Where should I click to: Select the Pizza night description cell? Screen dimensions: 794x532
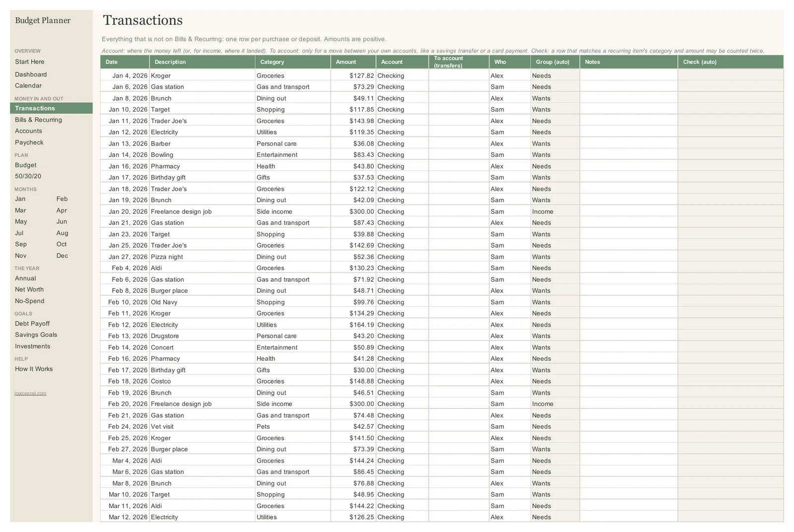click(202, 257)
